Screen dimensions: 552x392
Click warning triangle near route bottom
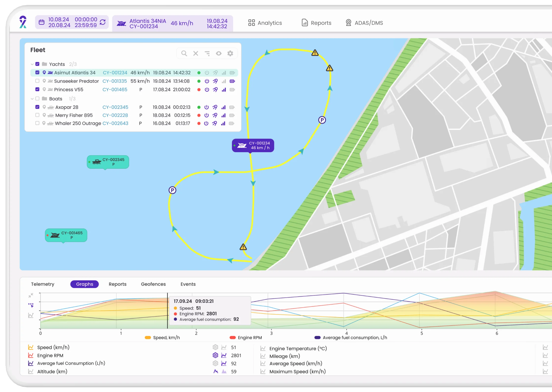click(243, 247)
